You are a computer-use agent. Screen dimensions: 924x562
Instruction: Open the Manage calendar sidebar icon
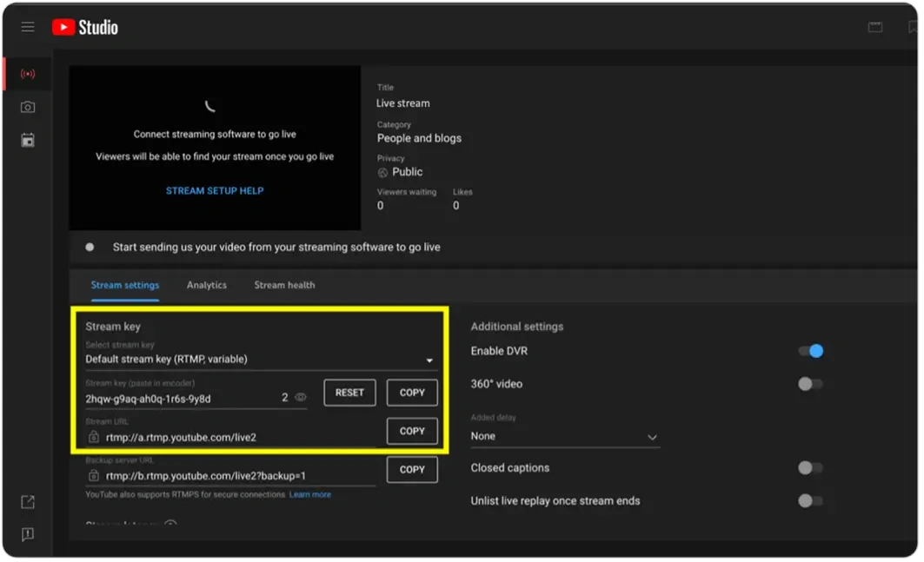(x=28, y=140)
